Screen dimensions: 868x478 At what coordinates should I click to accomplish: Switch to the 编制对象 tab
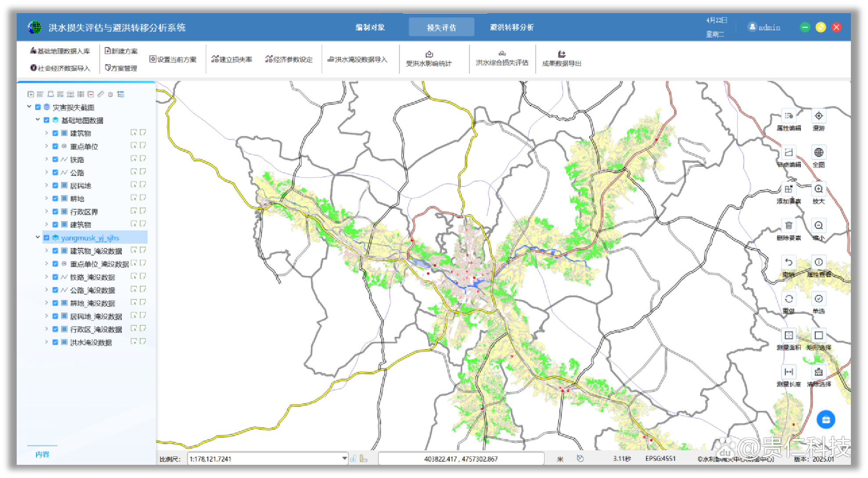(x=370, y=27)
